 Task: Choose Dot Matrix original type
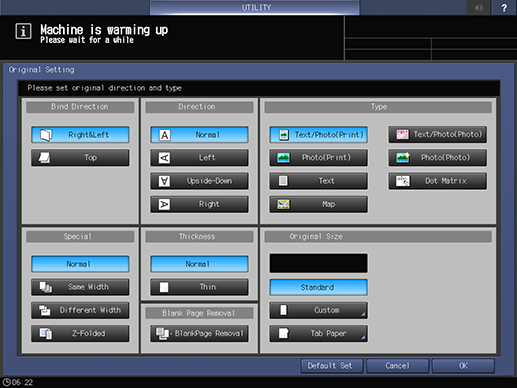pos(437,181)
